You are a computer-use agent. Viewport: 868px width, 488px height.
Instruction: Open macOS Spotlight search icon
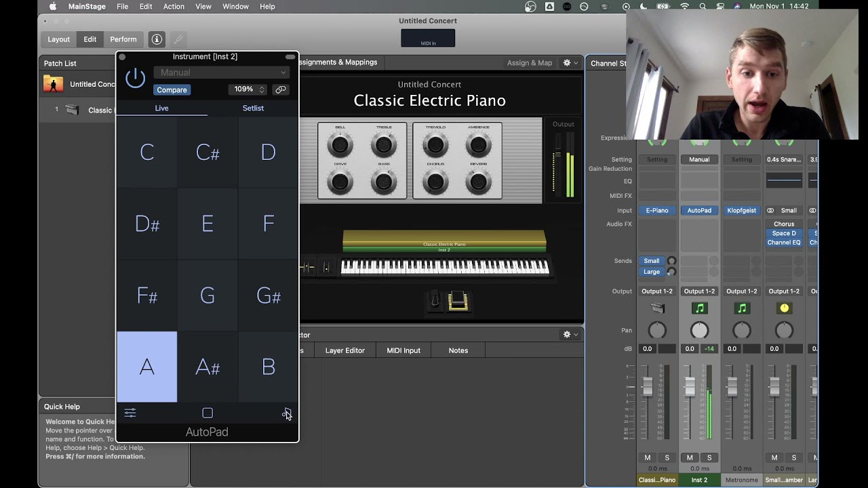click(703, 6)
